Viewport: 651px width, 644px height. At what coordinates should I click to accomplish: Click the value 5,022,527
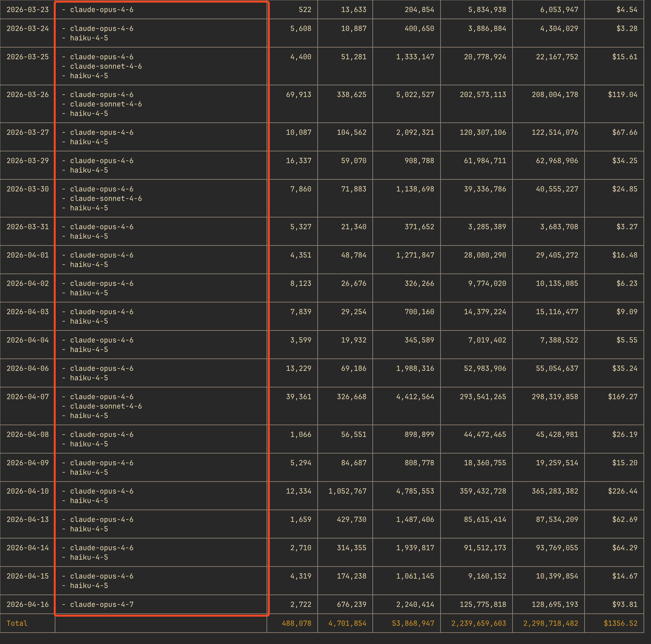415,94
